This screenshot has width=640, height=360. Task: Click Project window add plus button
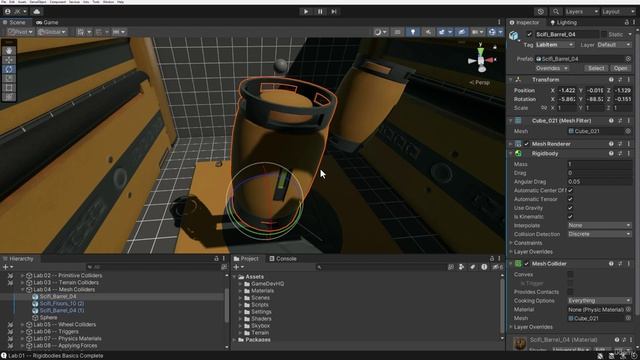click(x=236, y=267)
